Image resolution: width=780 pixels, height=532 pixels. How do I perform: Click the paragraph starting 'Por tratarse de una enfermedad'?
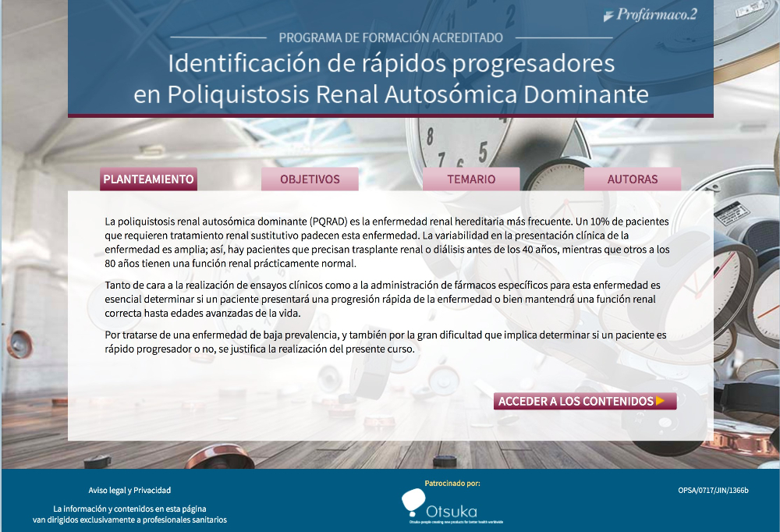click(x=385, y=342)
